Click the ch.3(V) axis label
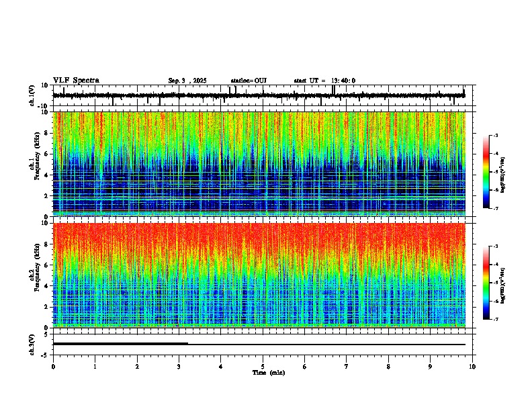Screen dimensions: 532x411 tap(32, 345)
